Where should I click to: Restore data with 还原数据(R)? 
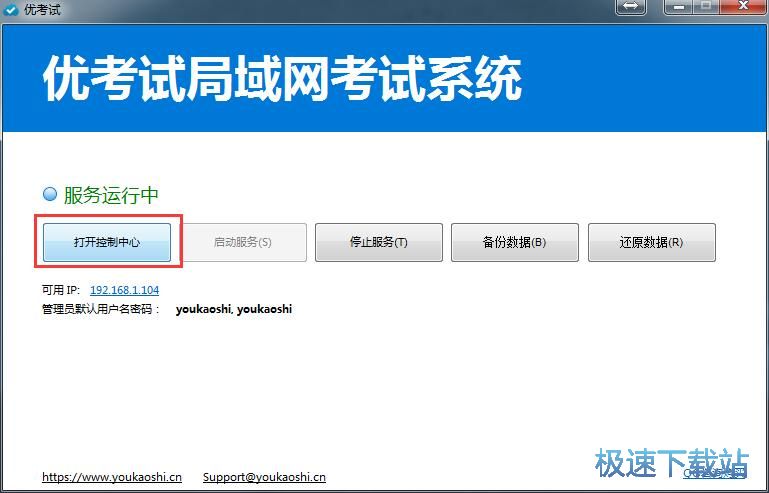[651, 242]
